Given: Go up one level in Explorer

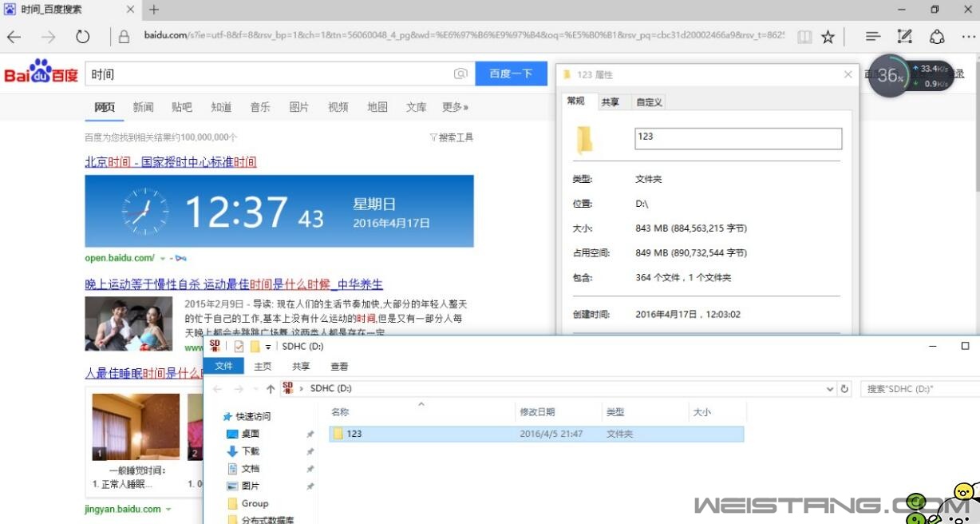Looking at the screenshot, I should pos(271,389).
